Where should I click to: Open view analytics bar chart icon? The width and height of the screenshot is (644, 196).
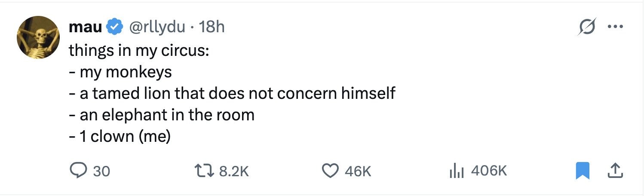click(x=456, y=171)
